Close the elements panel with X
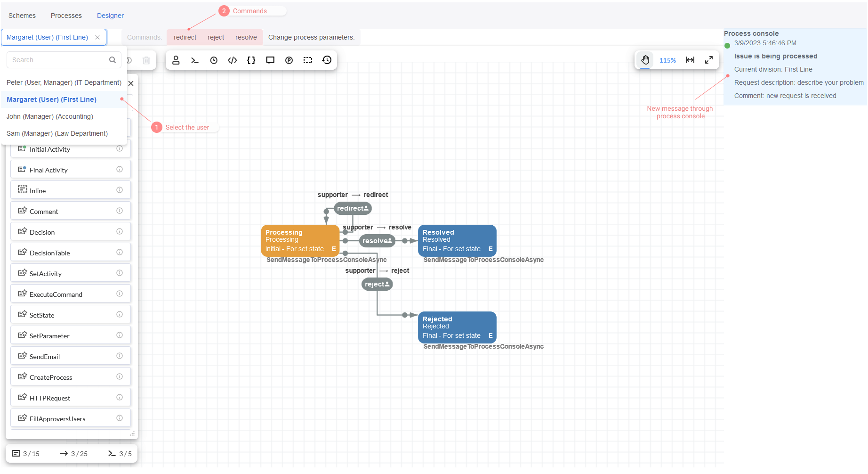868x474 pixels. tap(131, 83)
